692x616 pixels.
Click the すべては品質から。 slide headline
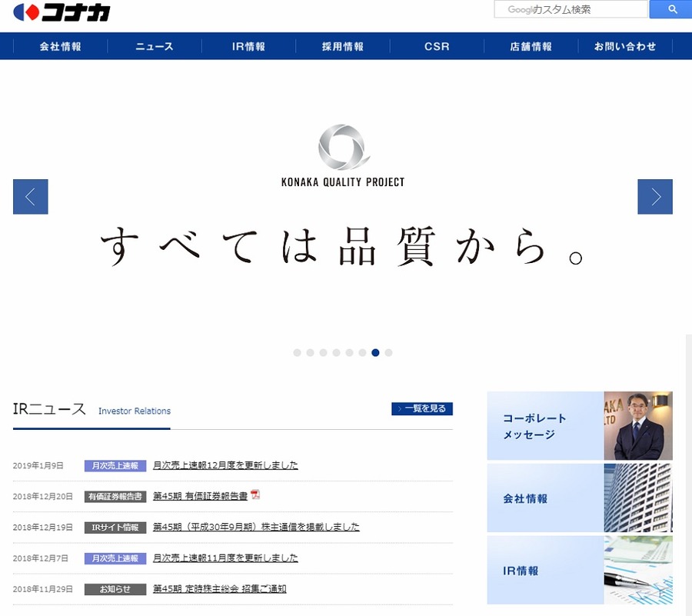tap(342, 246)
